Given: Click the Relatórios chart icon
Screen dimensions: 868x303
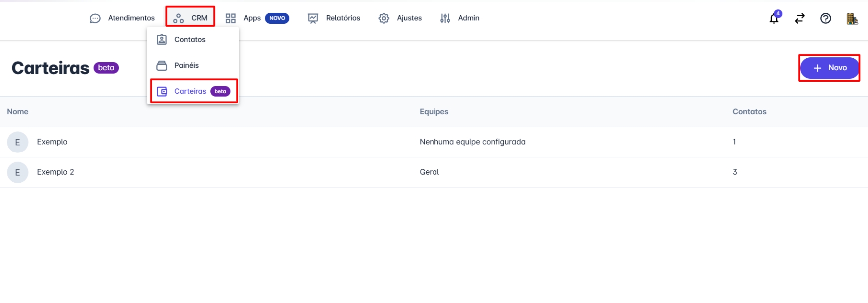Looking at the screenshot, I should (x=313, y=18).
